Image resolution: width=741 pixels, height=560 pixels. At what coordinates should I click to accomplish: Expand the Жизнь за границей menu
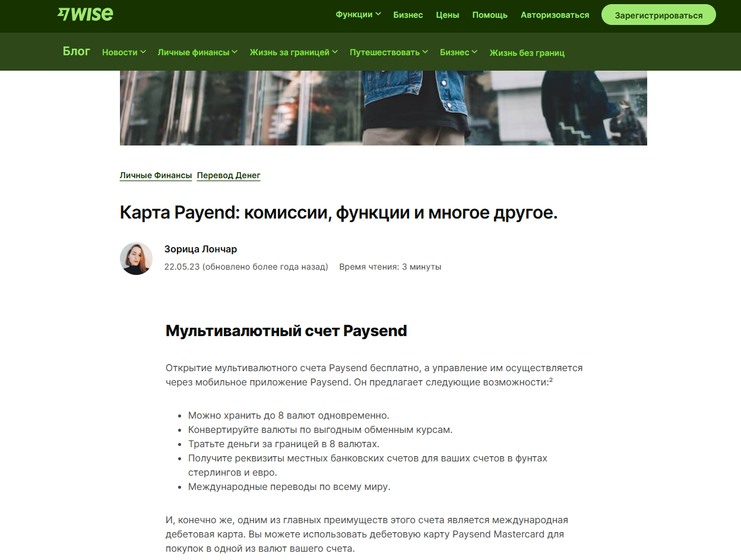(293, 52)
